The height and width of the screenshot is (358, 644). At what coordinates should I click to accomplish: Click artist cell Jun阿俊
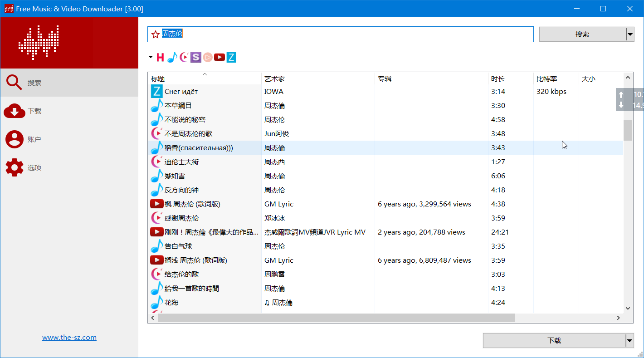(x=277, y=133)
